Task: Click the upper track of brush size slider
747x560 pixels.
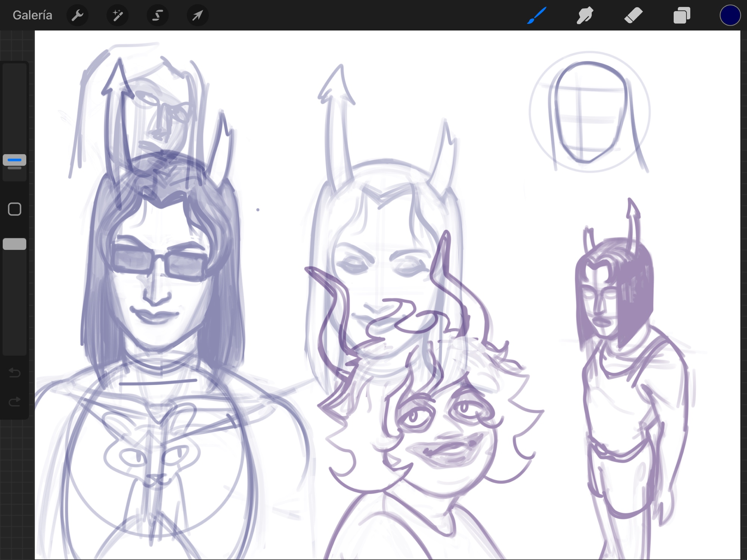Action: click(x=15, y=108)
